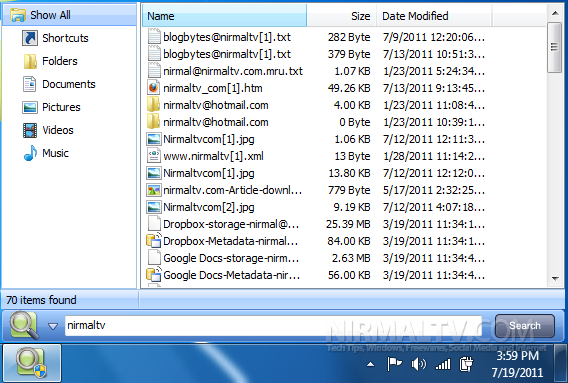Click the 49.26 KB size cell
568x383 pixels.
click(x=349, y=88)
